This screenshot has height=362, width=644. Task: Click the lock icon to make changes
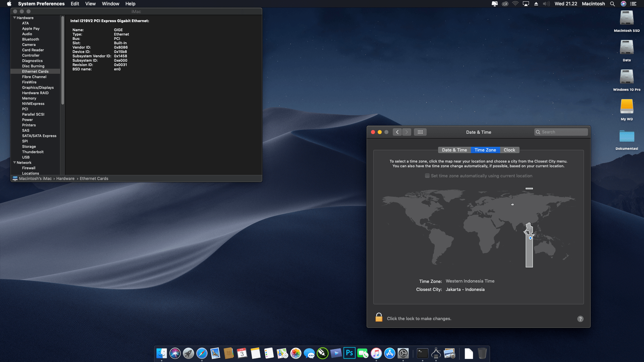[x=379, y=317]
